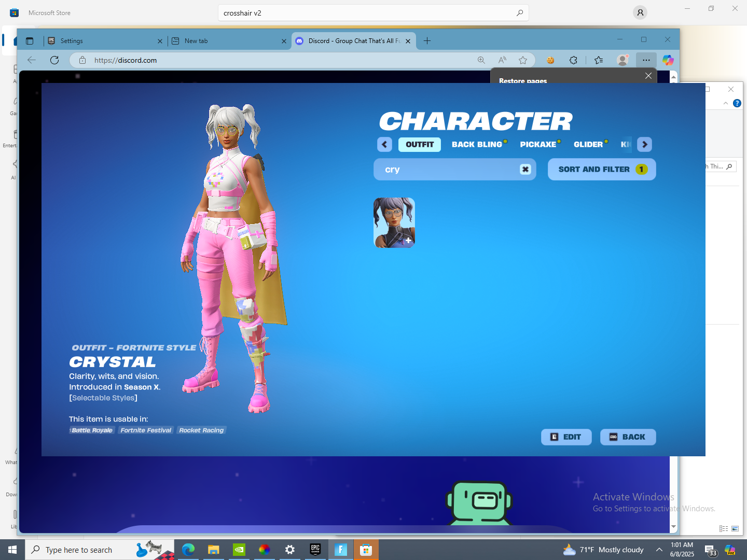Show hidden system tray icons
This screenshot has height=560, width=747.
[x=659, y=550]
